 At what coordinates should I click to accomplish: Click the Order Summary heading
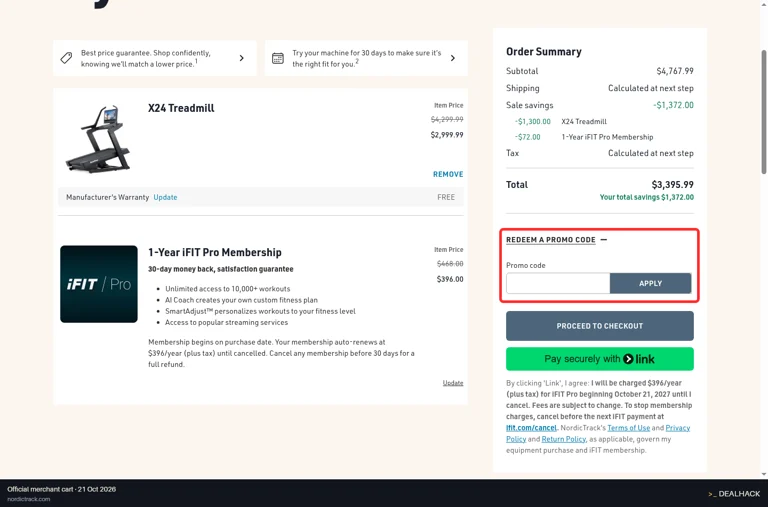pos(544,51)
